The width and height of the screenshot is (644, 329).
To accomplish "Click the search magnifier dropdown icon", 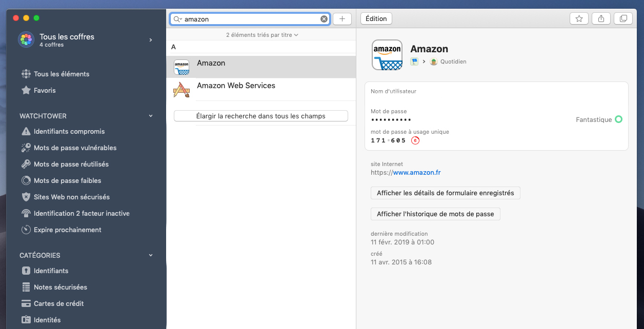I will (177, 19).
